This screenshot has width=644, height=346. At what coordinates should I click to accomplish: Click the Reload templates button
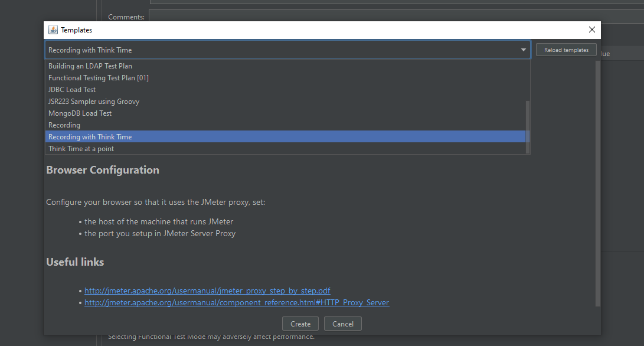(566, 50)
